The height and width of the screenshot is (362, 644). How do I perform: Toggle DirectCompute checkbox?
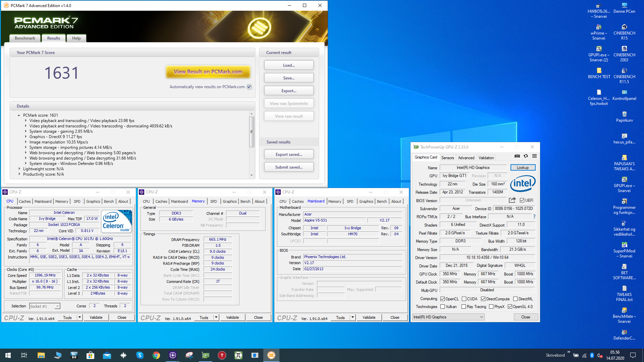pyautogui.click(x=483, y=299)
